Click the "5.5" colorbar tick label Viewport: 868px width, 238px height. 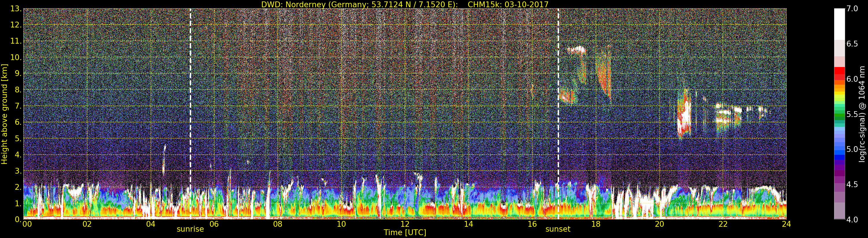coord(852,114)
